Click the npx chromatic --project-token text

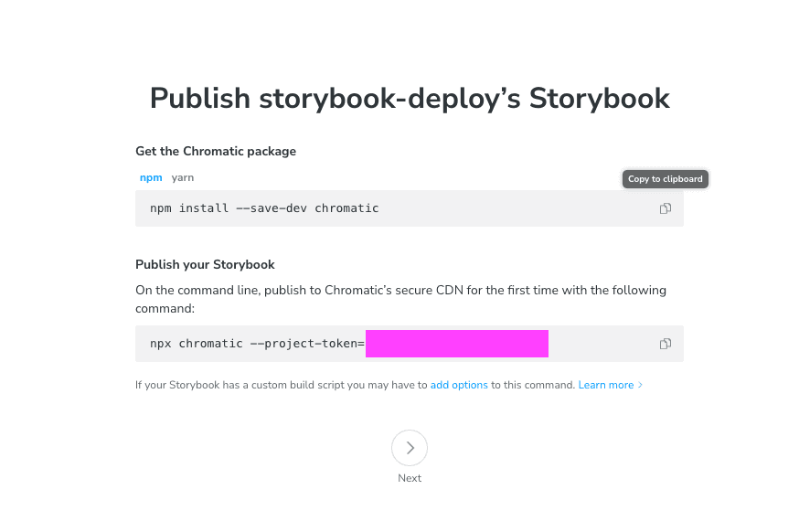(257, 344)
